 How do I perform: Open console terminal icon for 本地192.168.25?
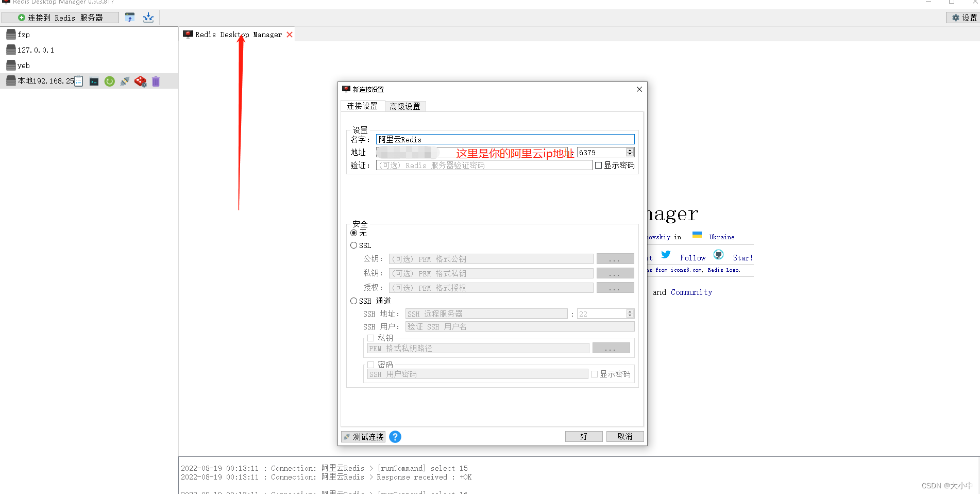(94, 81)
